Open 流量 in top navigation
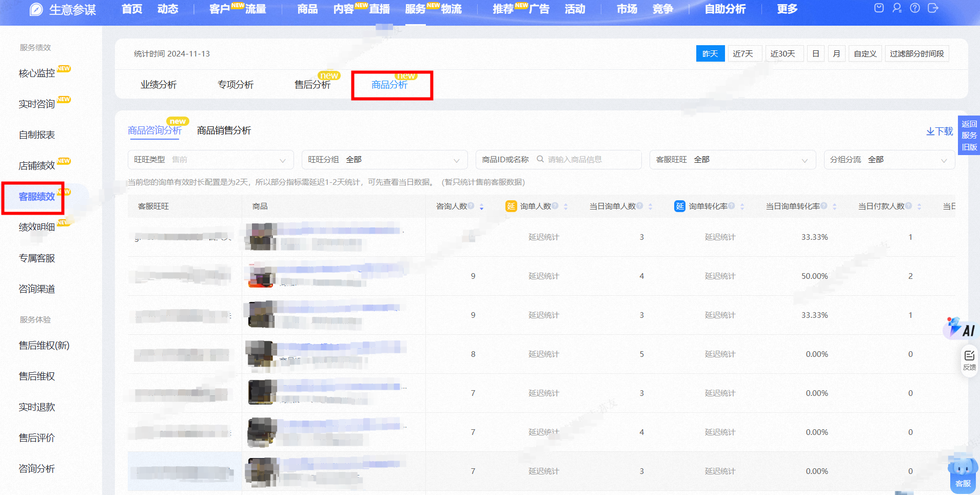 (x=256, y=9)
